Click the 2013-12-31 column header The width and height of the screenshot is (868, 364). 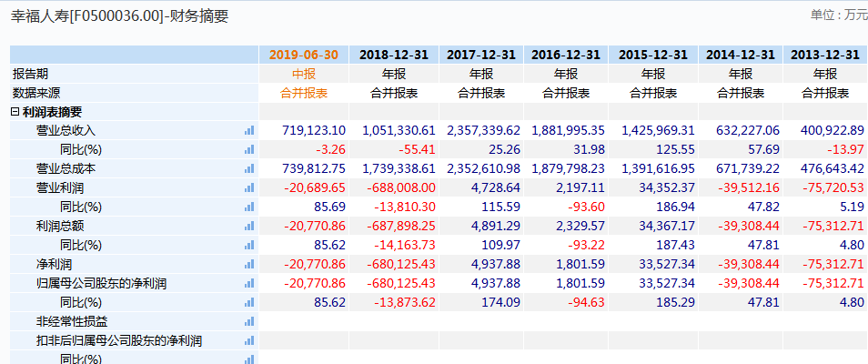point(824,55)
